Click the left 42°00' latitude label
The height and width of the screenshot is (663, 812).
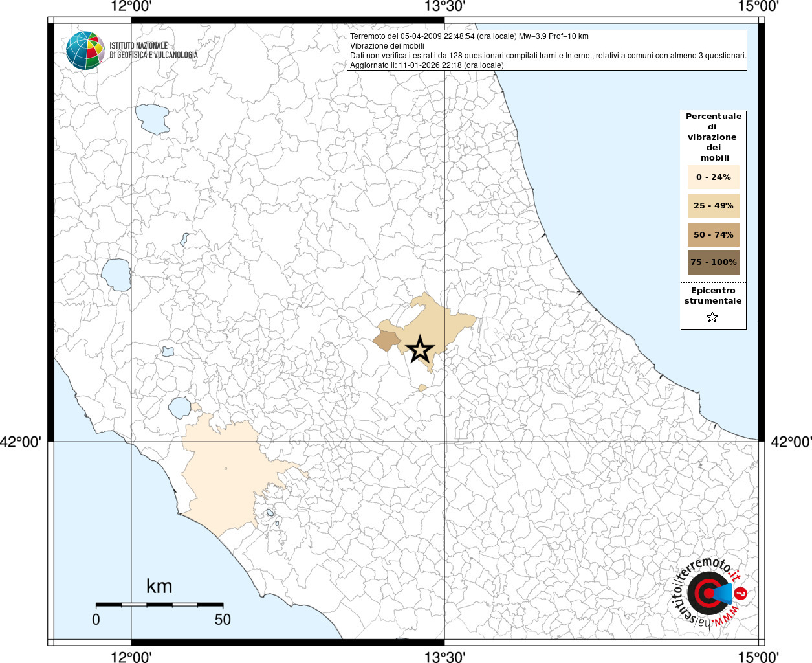pos(21,442)
